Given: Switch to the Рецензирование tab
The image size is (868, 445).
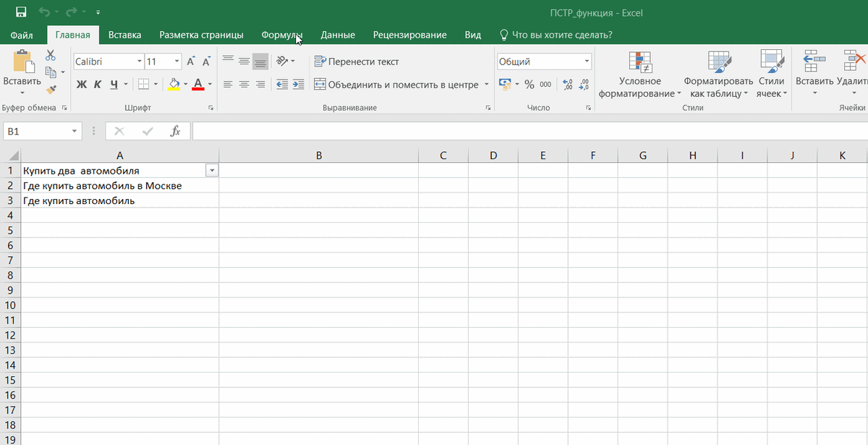Looking at the screenshot, I should [409, 35].
